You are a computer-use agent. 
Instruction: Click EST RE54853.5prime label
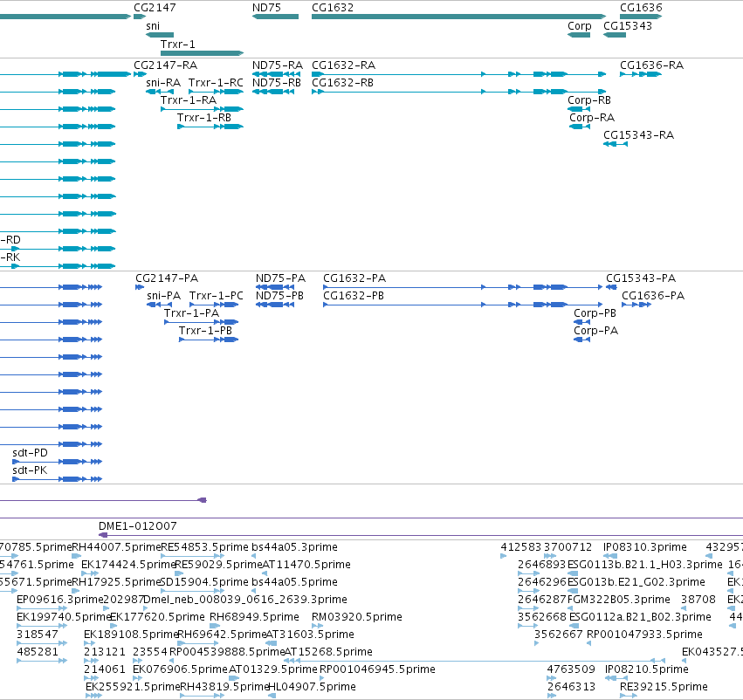pos(204,547)
